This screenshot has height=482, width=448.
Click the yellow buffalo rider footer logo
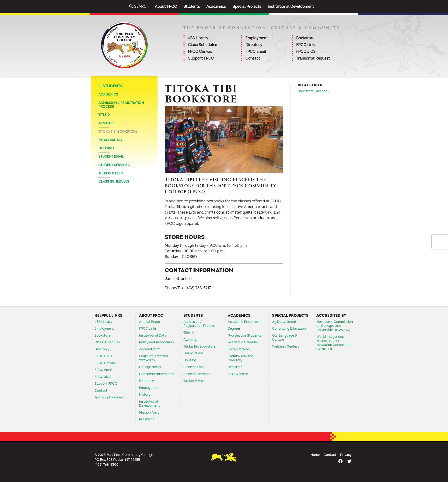coord(224,457)
